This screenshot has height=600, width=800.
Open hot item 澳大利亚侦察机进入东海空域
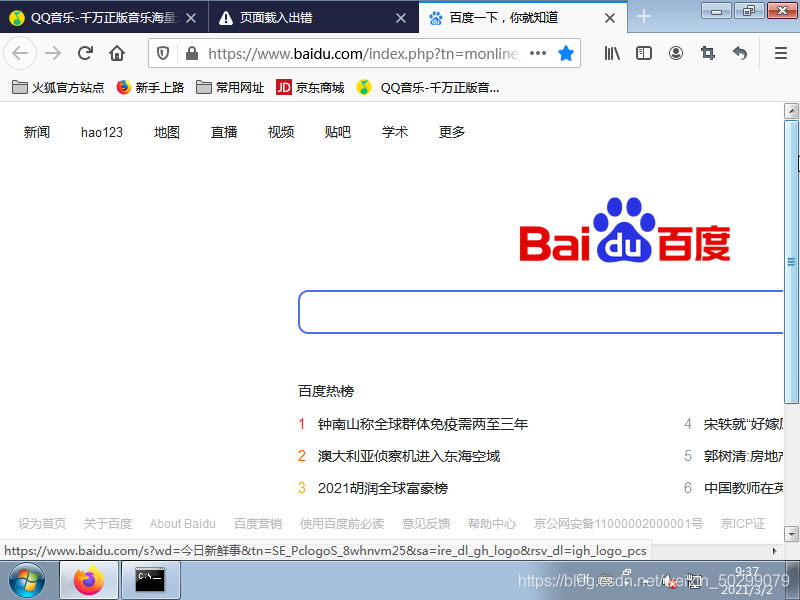pos(409,456)
